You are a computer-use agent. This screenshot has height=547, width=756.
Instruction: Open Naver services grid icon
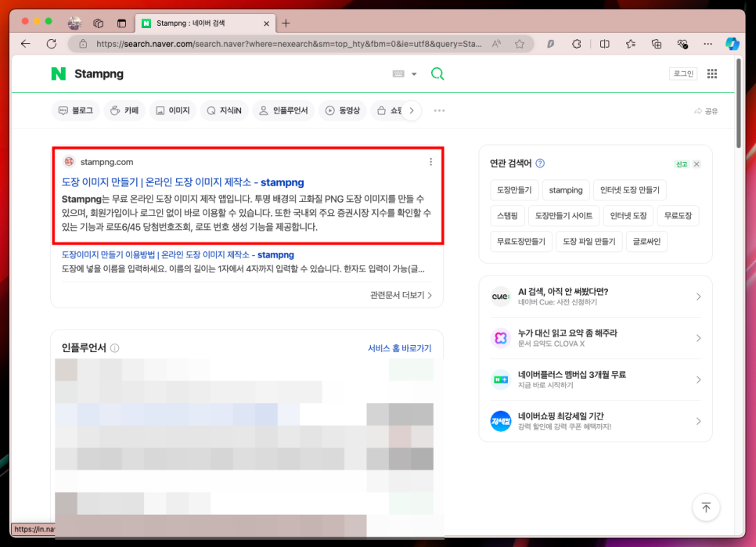712,74
